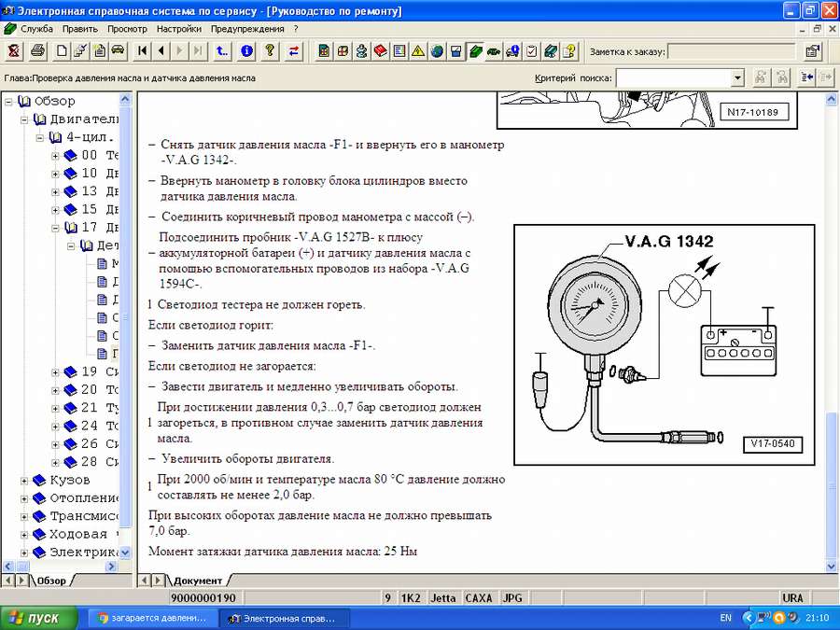The height and width of the screenshot is (630, 840).
Task: Click the green book repair manual icon
Action: [x=475, y=51]
